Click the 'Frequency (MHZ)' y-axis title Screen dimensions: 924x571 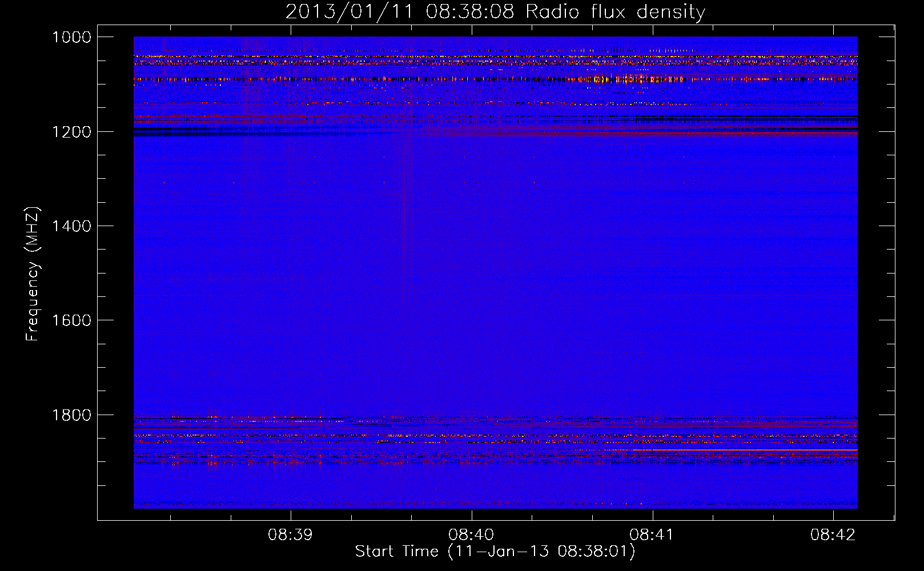(33, 274)
